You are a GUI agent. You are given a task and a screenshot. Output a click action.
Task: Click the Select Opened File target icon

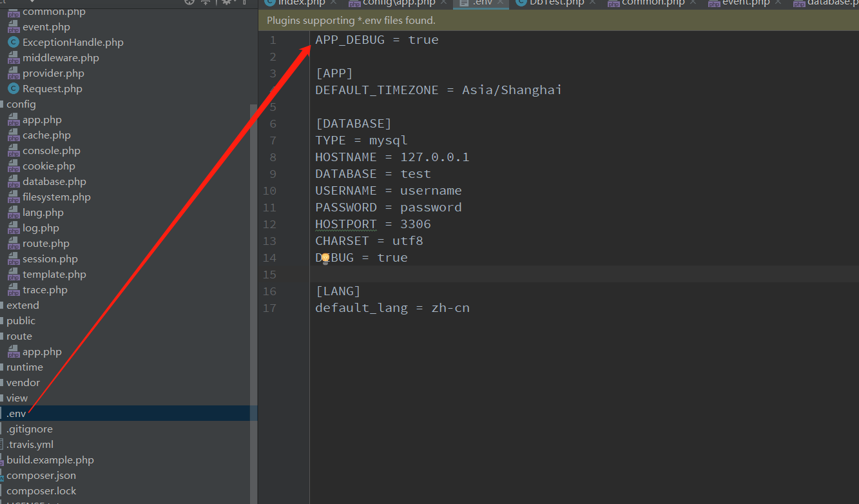click(x=189, y=3)
